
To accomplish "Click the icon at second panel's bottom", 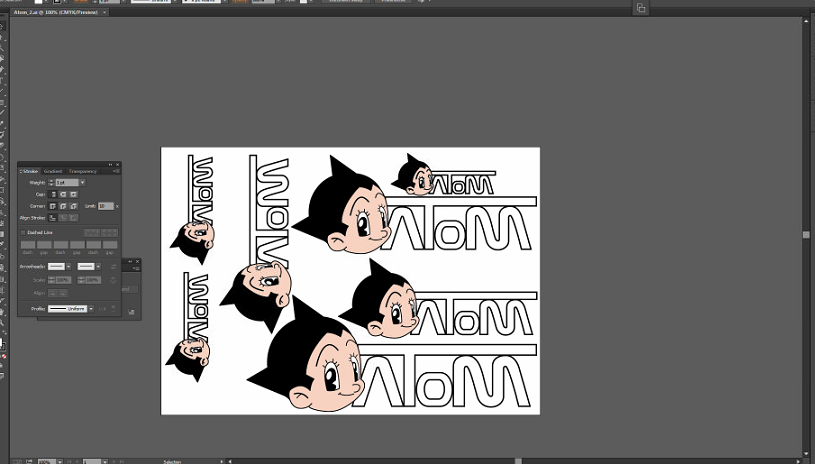I will [131, 312].
